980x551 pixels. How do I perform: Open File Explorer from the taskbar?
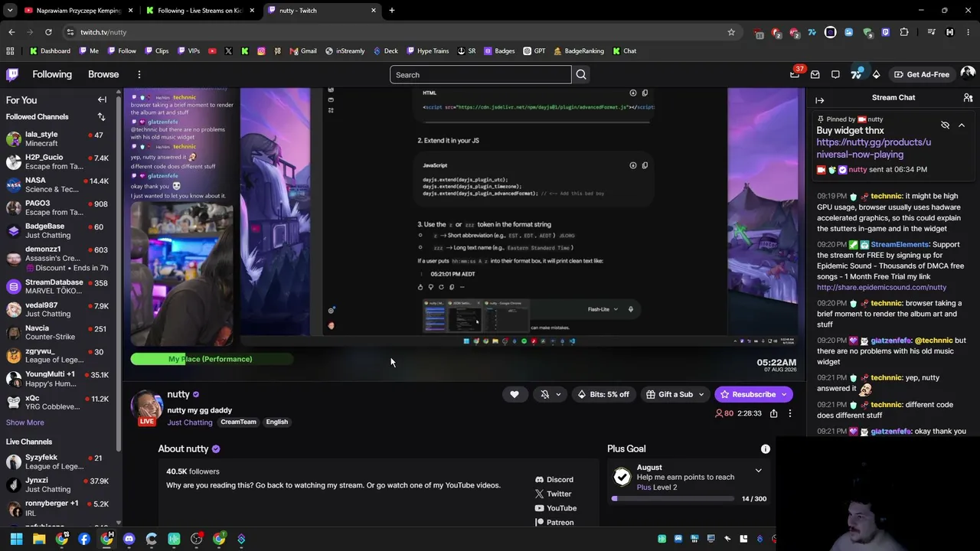coord(39,539)
